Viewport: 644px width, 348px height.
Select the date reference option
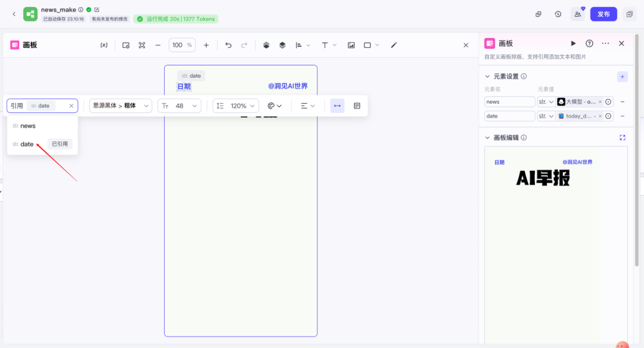pos(27,144)
